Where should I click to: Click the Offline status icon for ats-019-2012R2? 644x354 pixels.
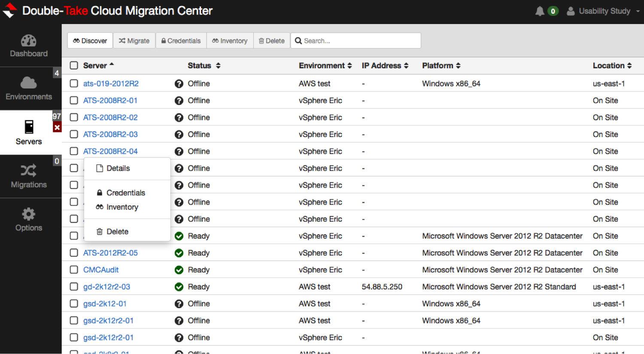click(179, 84)
